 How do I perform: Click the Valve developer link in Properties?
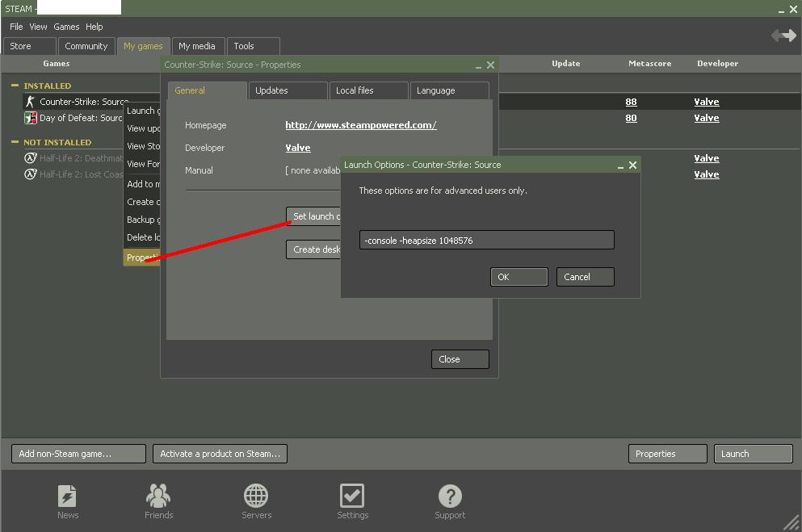298,148
